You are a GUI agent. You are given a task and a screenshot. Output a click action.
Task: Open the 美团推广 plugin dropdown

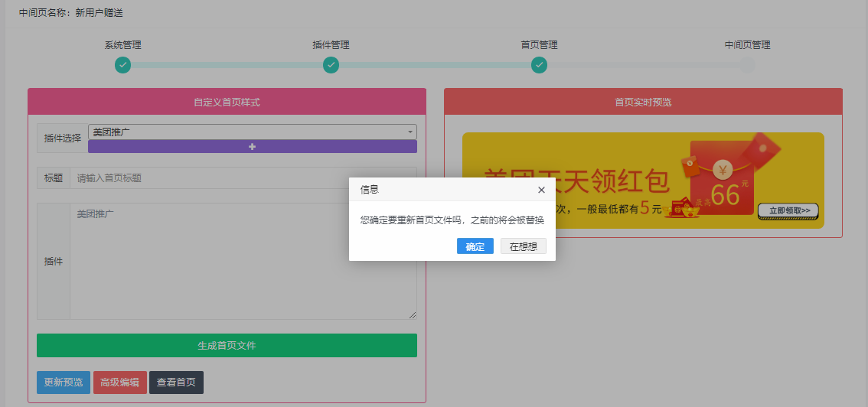[253, 132]
